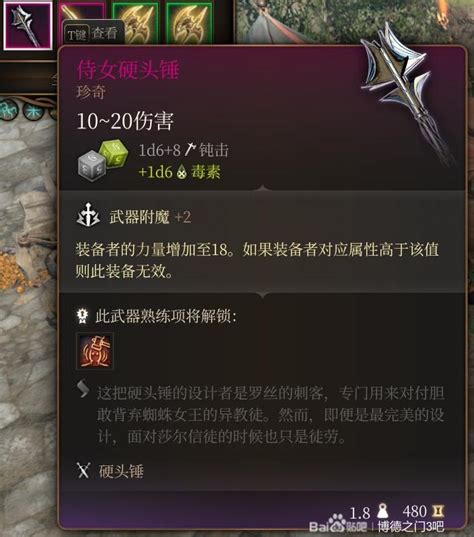The image size is (474, 537).
Task: Click the weapon proficiency medal icon
Action: click(82, 316)
